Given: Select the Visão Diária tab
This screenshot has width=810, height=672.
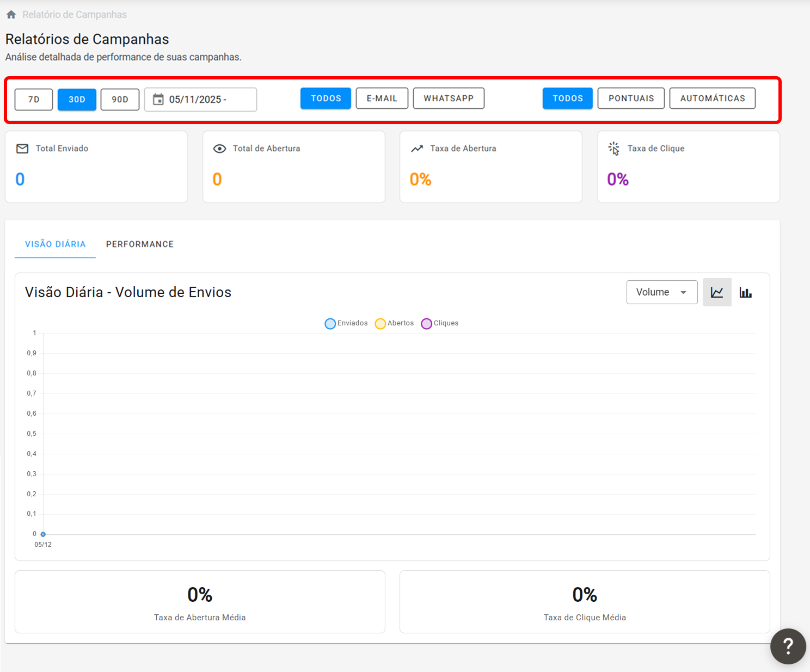Looking at the screenshot, I should pos(55,244).
